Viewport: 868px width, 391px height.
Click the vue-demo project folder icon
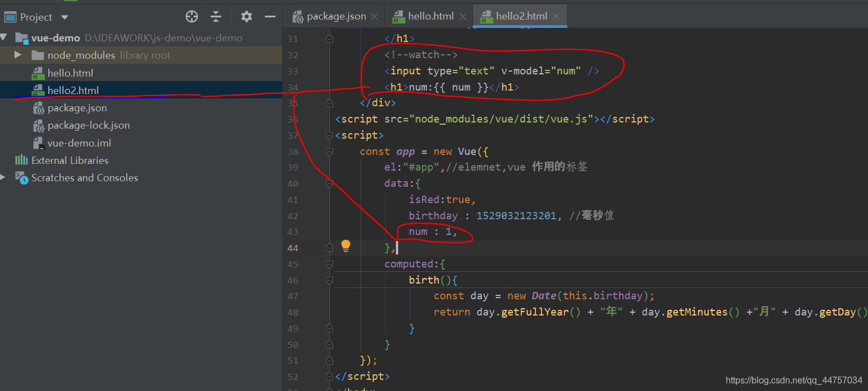coord(21,38)
